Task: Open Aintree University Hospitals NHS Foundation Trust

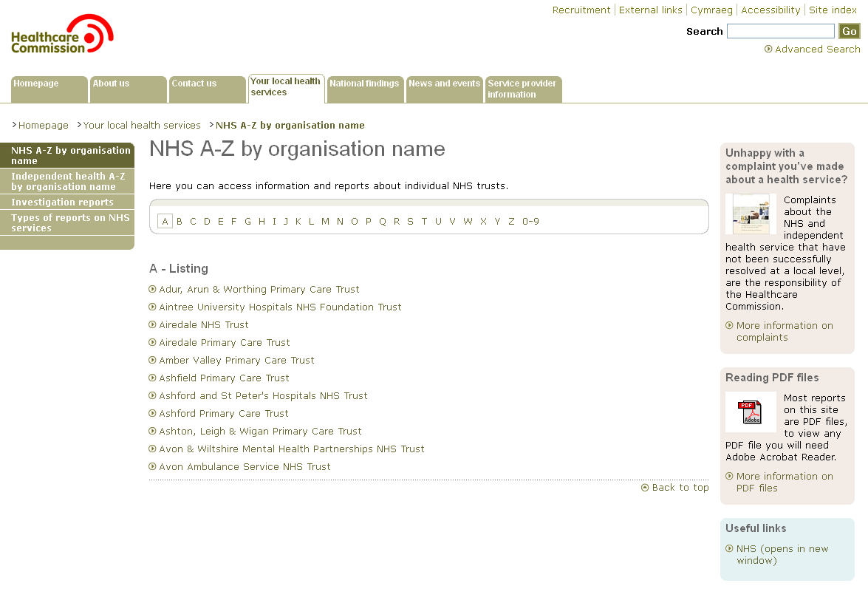Action: pyautogui.click(x=280, y=307)
